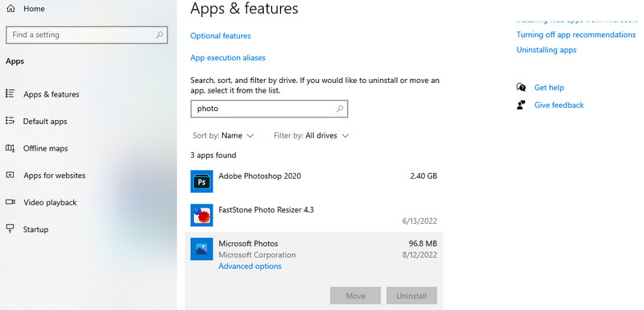Select the Adobe Photoshop 2020 app icon
Screen dimensions: 644x310
pos(202,181)
